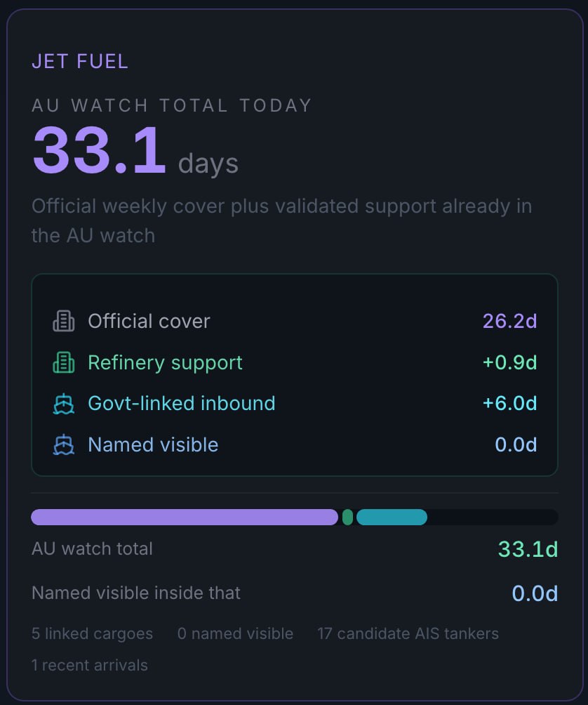The image size is (588, 705).
Task: Select the Refinery support label
Action: pyautogui.click(x=166, y=363)
